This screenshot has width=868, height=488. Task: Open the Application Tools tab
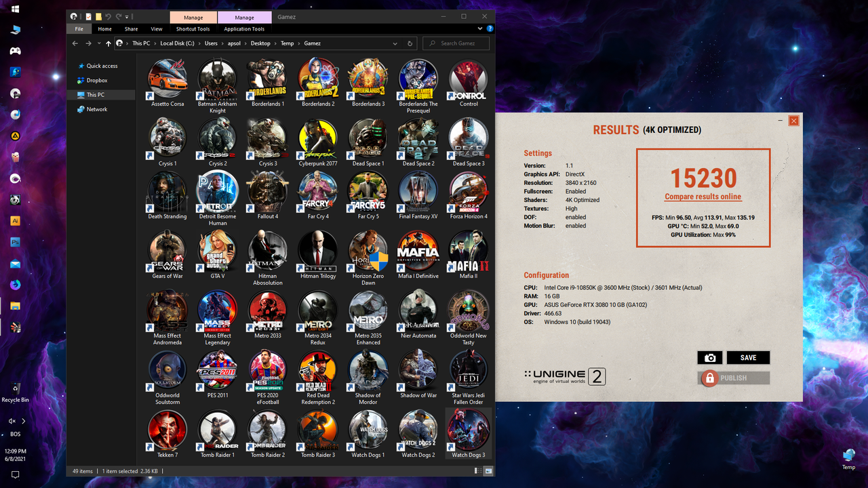(x=244, y=29)
